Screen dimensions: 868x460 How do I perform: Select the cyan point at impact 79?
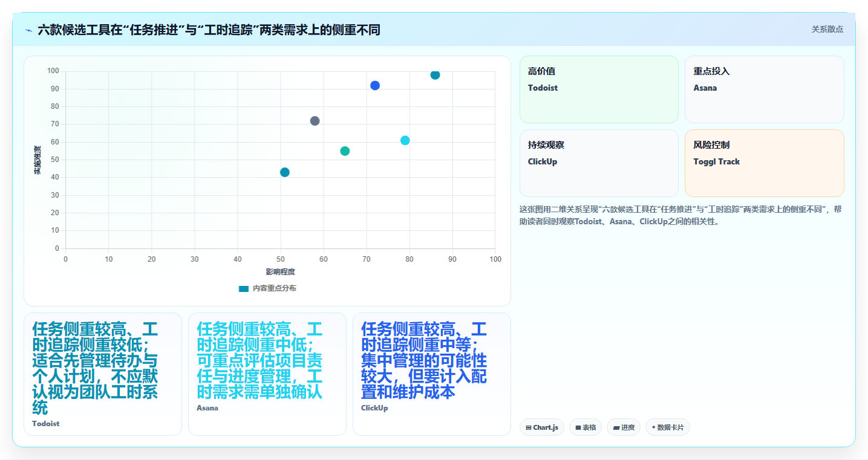(405, 140)
